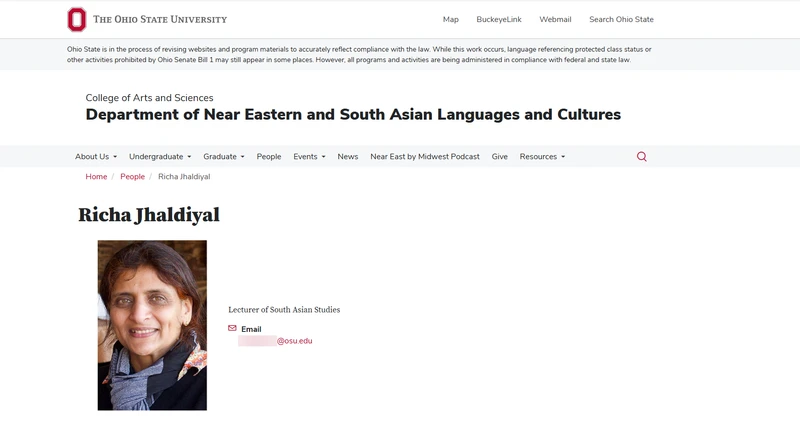Expand the Events dropdown menu
800x427 pixels.
pyautogui.click(x=309, y=157)
